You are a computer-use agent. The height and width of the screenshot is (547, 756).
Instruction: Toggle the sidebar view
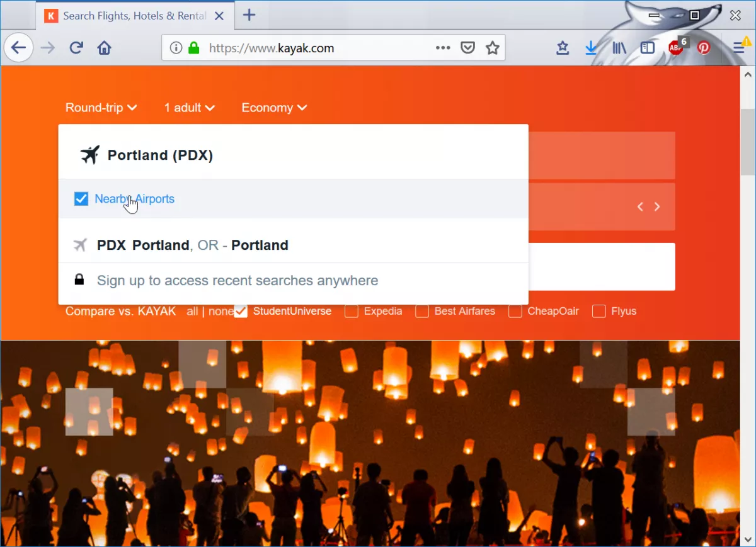click(647, 48)
